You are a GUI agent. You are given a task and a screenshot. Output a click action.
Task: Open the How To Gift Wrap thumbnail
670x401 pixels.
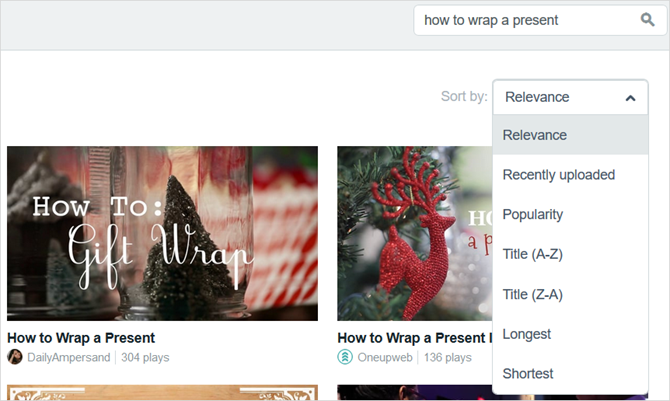(162, 233)
